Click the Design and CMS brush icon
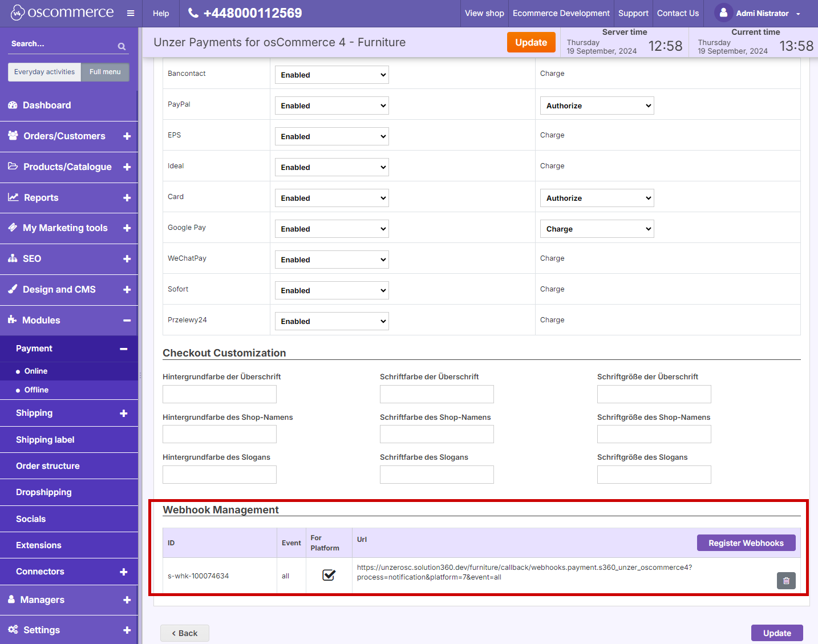 [13, 289]
